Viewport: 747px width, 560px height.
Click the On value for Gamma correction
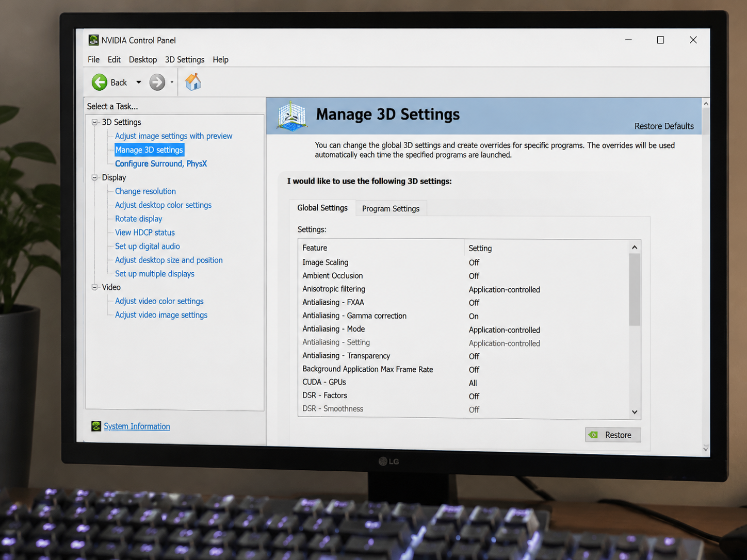[x=474, y=316]
